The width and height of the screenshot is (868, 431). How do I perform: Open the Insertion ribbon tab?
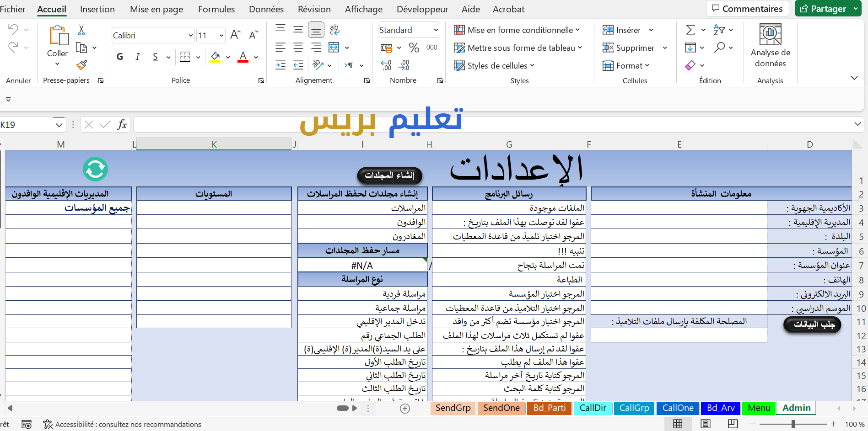[x=97, y=9]
